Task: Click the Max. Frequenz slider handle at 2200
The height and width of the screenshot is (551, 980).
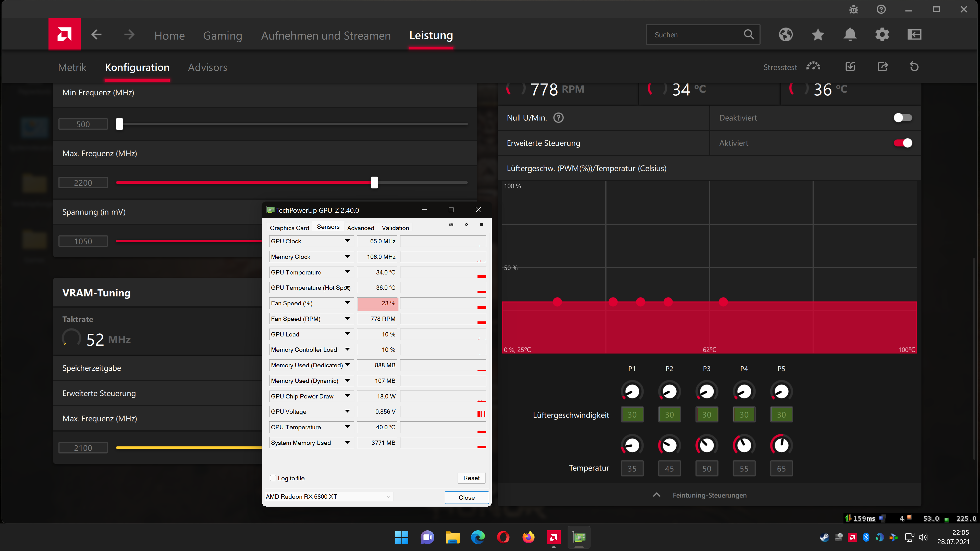Action: (374, 183)
